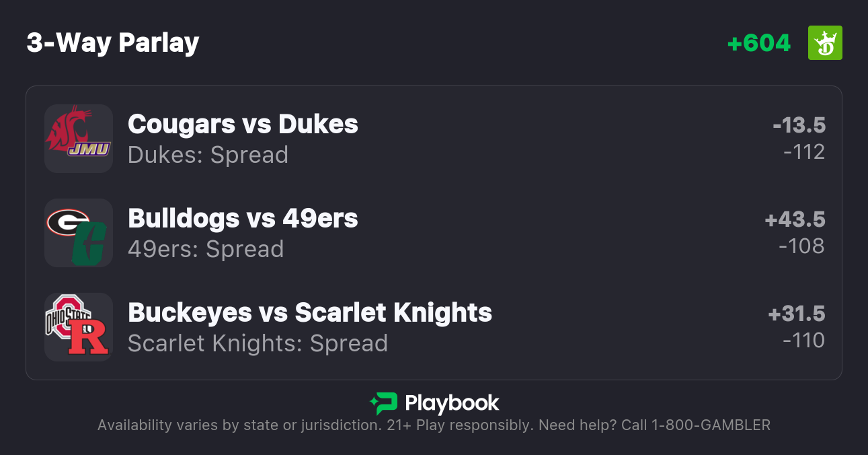Click the DraftKings sportsbook logo
Screen dimensions: 868x455
point(825,43)
